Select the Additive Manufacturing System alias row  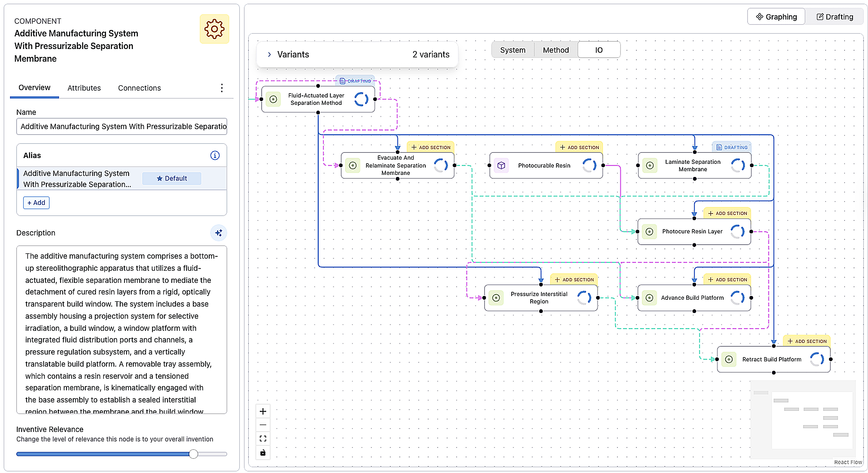[x=122, y=178]
